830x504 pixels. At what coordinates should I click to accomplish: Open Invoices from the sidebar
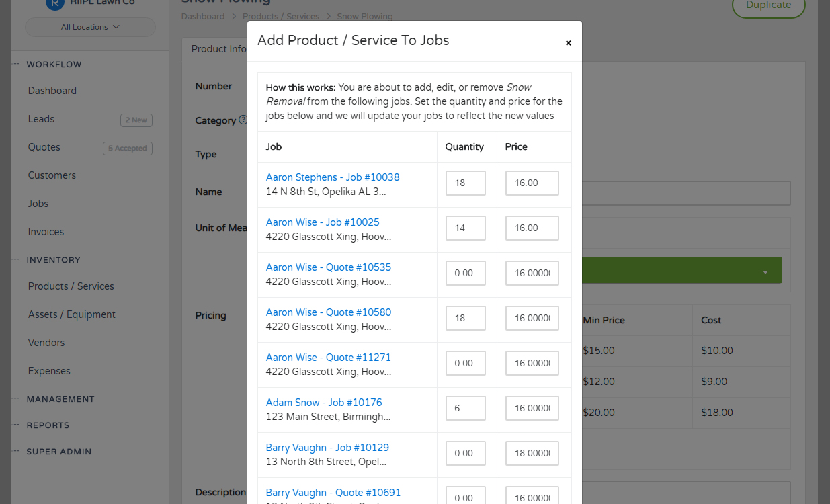(46, 231)
